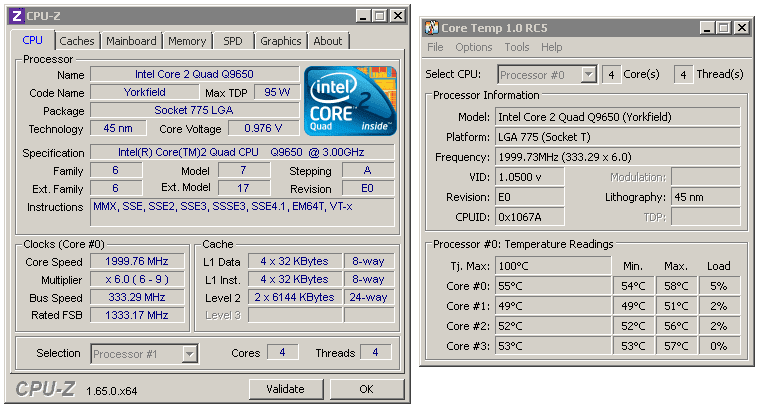Select the SPD tab in CPU-Z
The height and width of the screenshot is (410, 762).
pos(233,41)
